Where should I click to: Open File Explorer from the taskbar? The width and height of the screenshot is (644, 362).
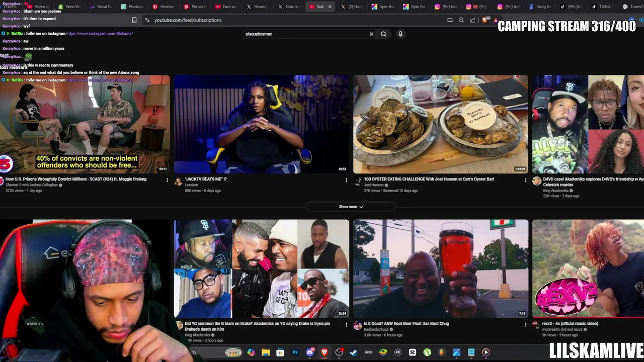pyautogui.click(x=266, y=352)
